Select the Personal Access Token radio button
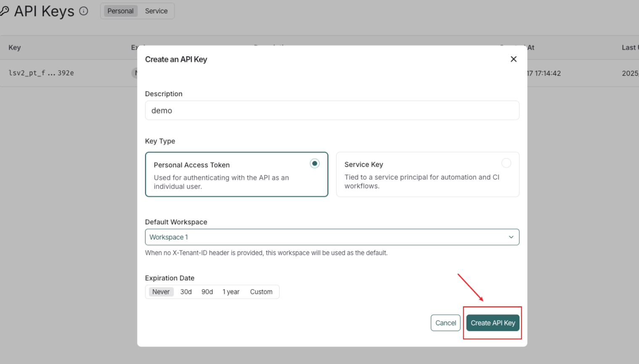639x364 pixels. click(314, 164)
